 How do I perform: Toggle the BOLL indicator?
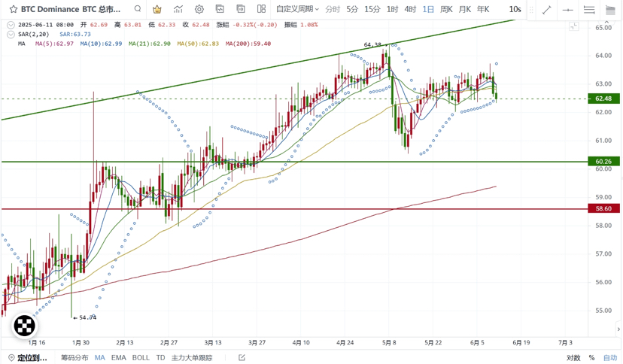click(141, 358)
